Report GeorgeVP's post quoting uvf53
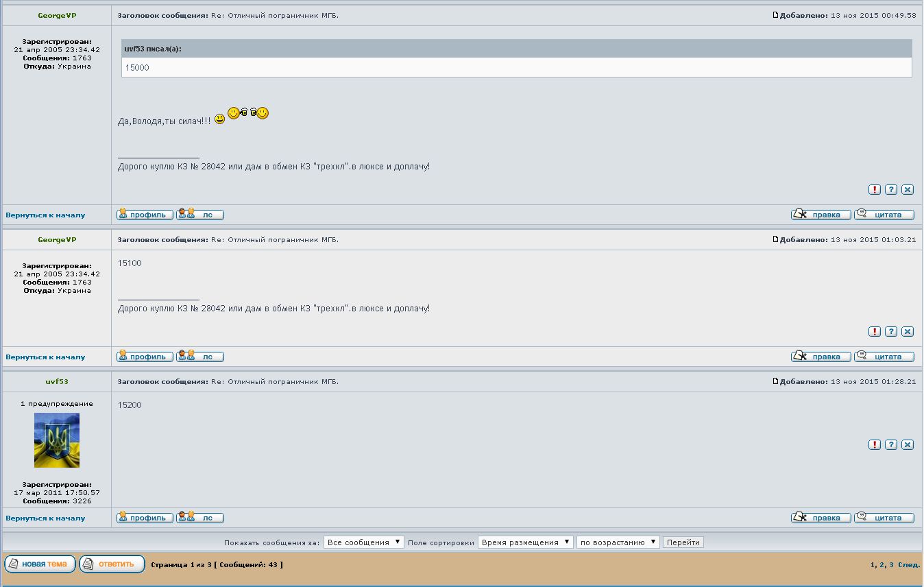 (x=875, y=190)
